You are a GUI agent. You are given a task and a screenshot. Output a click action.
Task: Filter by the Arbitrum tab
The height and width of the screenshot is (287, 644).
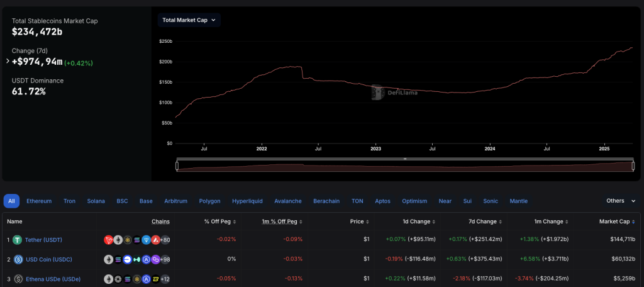(x=176, y=201)
